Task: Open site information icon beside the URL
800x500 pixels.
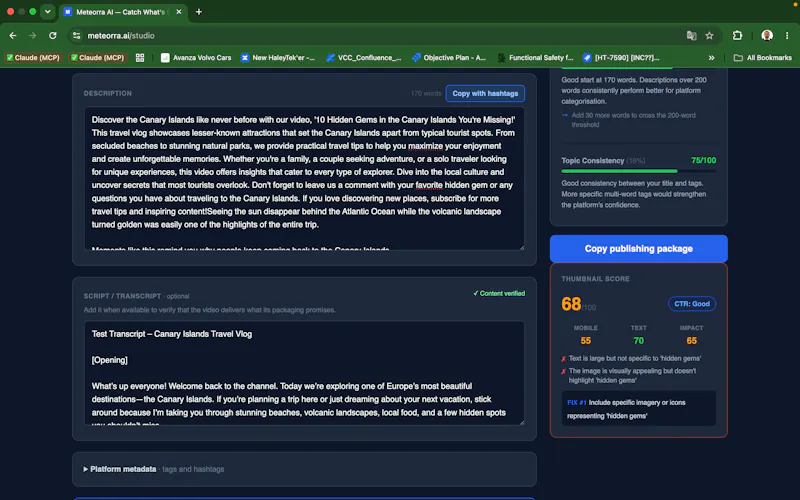Action: [77, 36]
